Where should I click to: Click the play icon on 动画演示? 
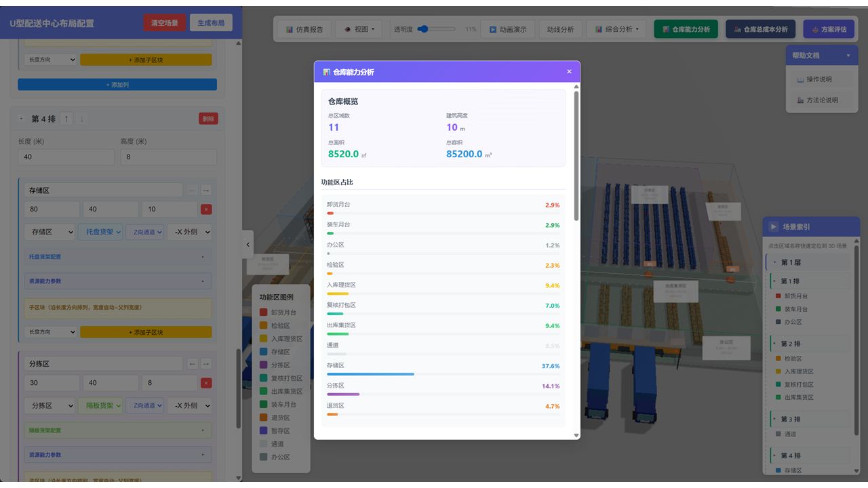click(493, 30)
